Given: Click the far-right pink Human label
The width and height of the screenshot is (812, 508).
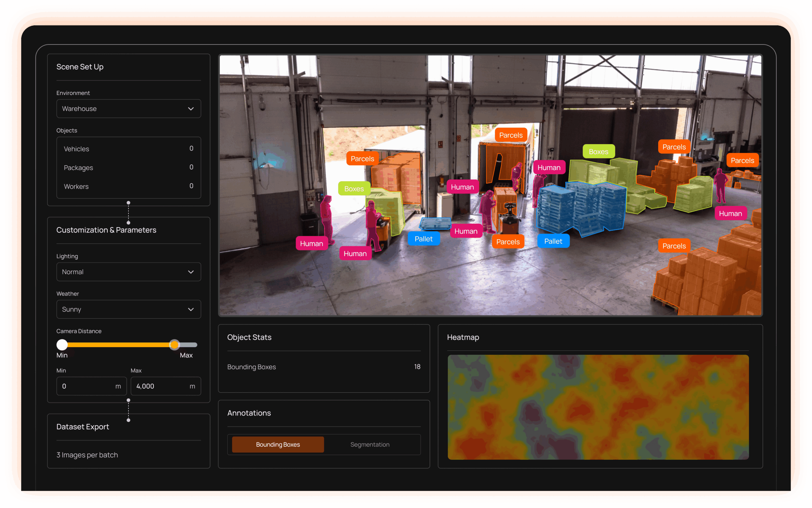Looking at the screenshot, I should (730, 214).
